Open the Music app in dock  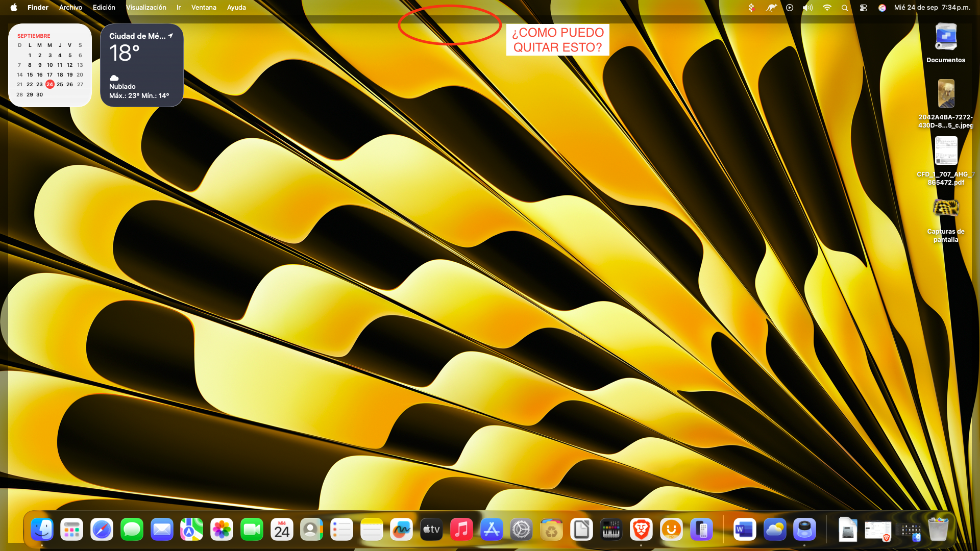click(461, 530)
